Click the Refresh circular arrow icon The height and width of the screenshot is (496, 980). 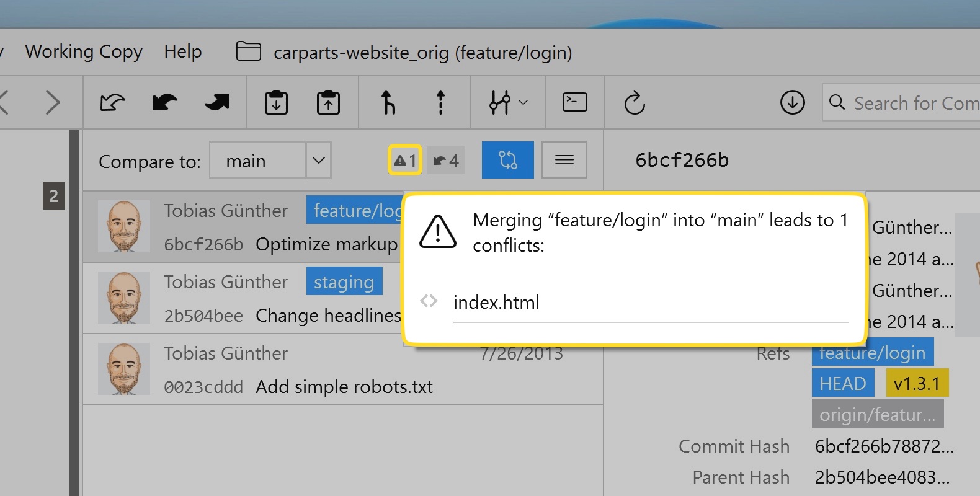coord(635,103)
